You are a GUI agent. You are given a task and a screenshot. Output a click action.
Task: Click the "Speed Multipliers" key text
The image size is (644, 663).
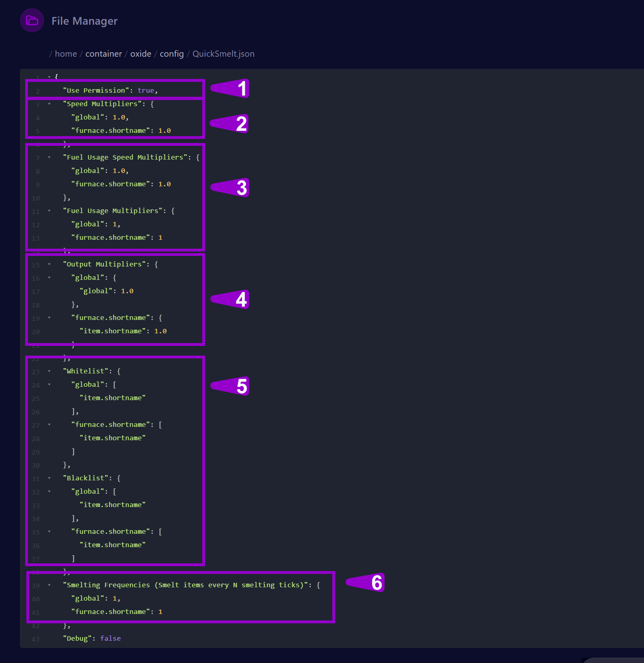click(102, 104)
